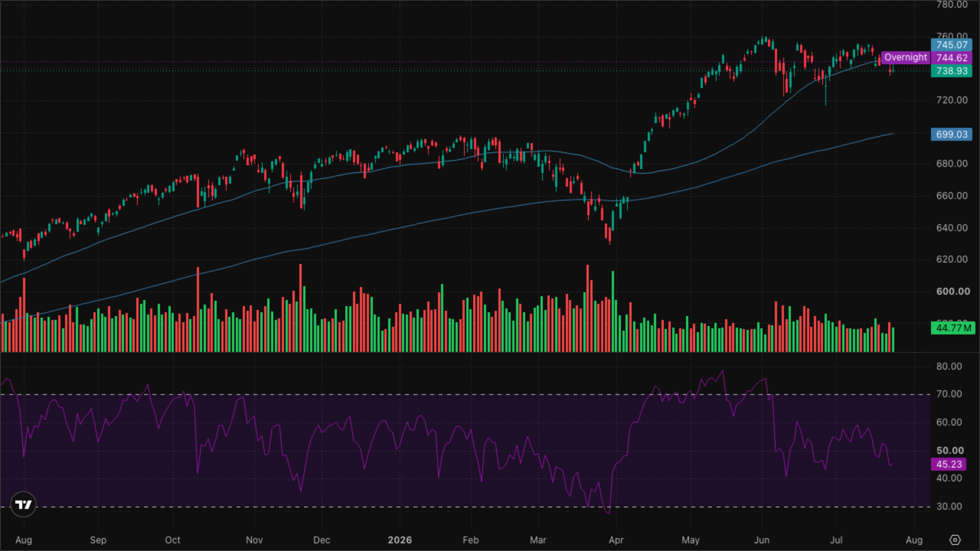Click the Apr date label
Screen dimensions: 980x551
616,540
